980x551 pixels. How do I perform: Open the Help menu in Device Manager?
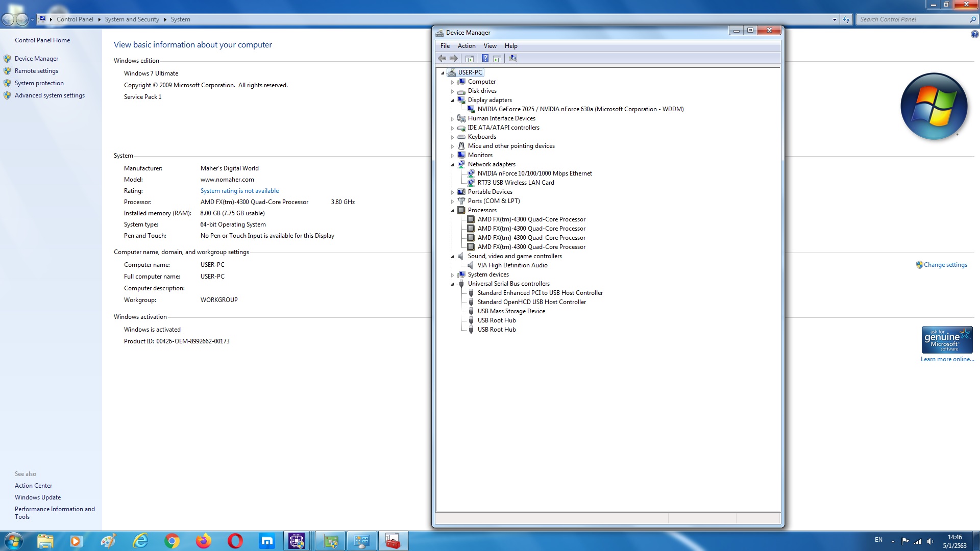click(x=511, y=46)
